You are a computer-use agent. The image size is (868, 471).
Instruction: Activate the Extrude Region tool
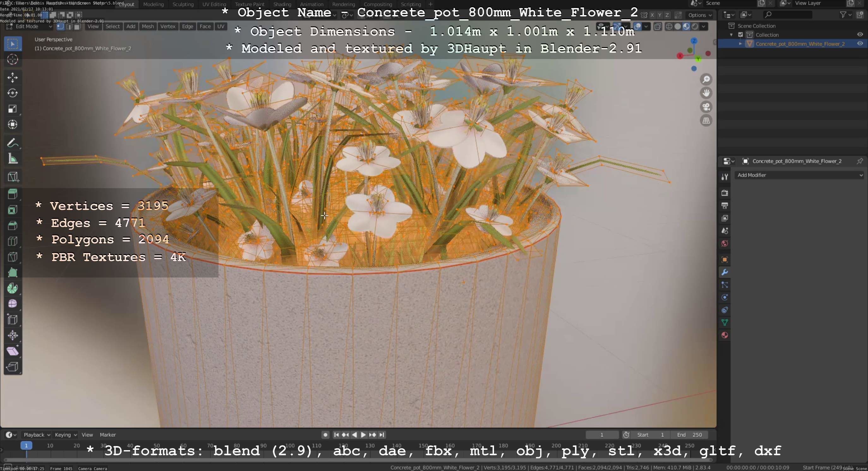13,194
